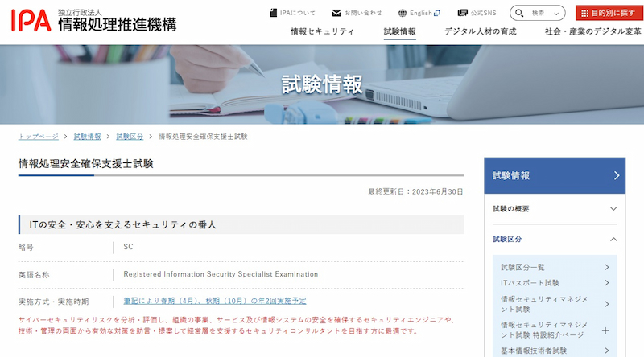Click the globe icon beside English
The width and height of the screenshot is (644, 357).
pyautogui.click(x=402, y=13)
